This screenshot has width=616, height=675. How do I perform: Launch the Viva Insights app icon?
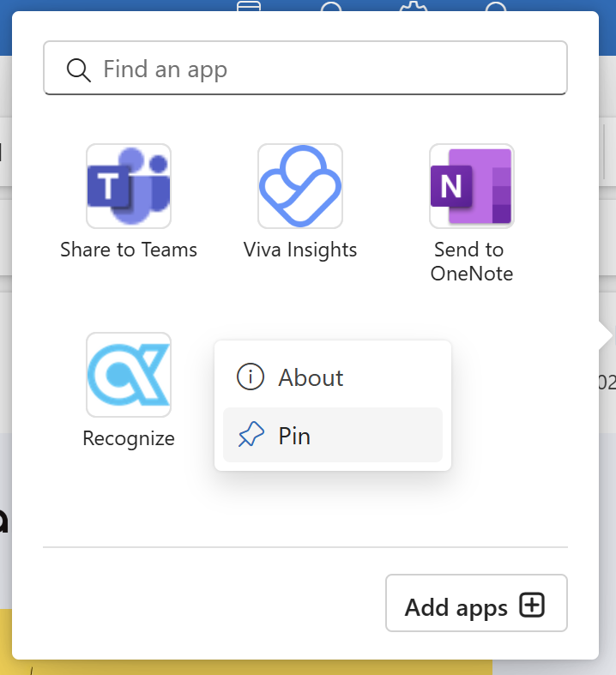[300, 186]
